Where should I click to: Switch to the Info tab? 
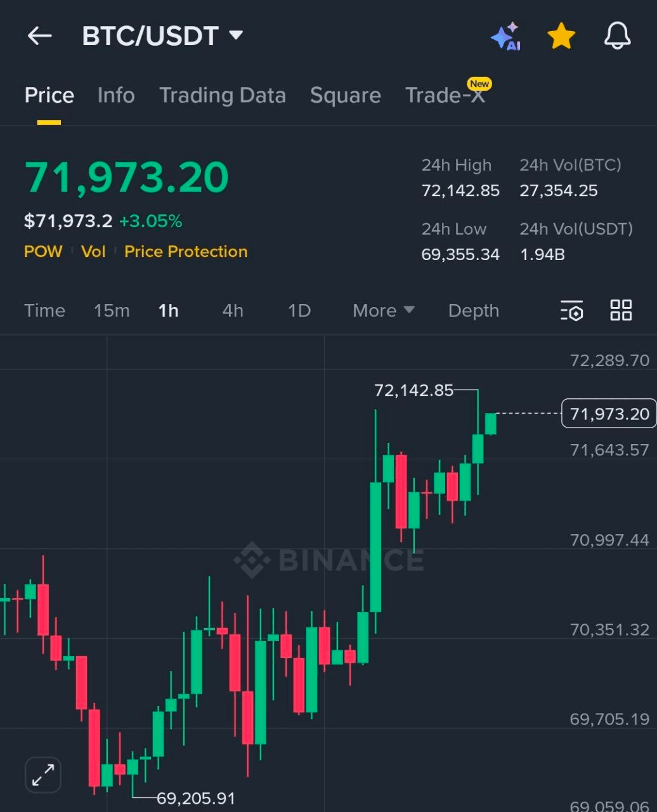click(x=116, y=95)
